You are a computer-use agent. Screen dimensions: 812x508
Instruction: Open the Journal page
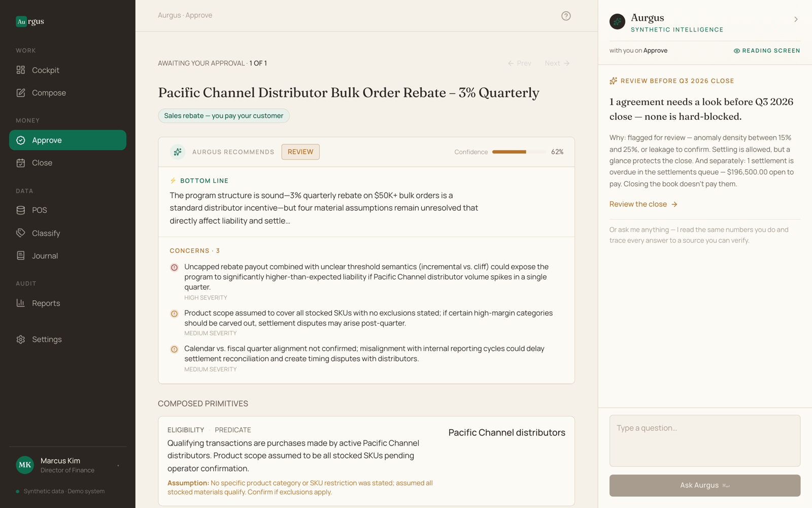click(67, 256)
